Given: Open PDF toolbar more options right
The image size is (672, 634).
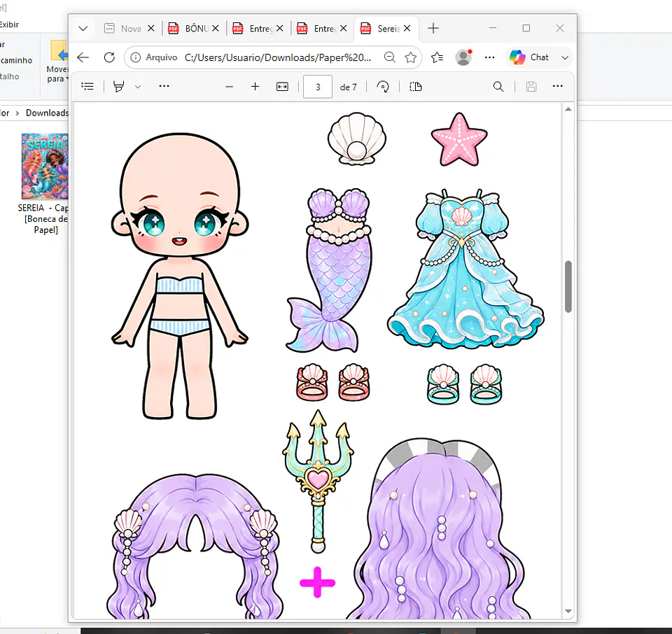Looking at the screenshot, I should (x=558, y=86).
